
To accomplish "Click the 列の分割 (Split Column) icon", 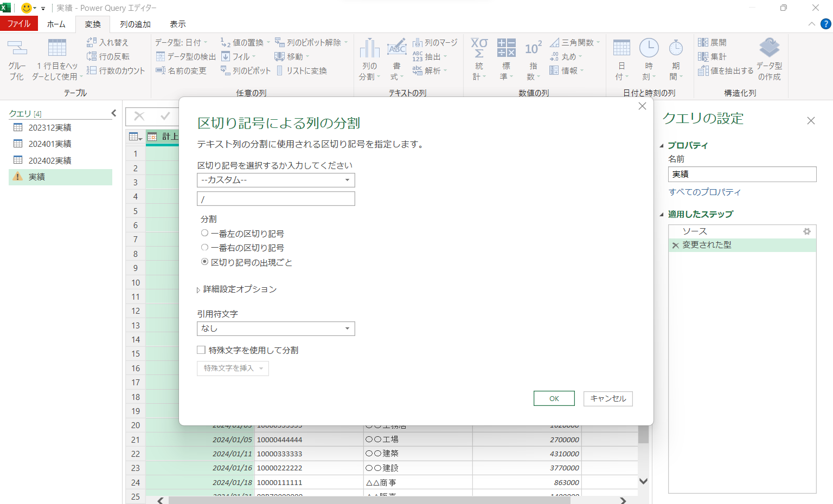I will pos(369,48).
